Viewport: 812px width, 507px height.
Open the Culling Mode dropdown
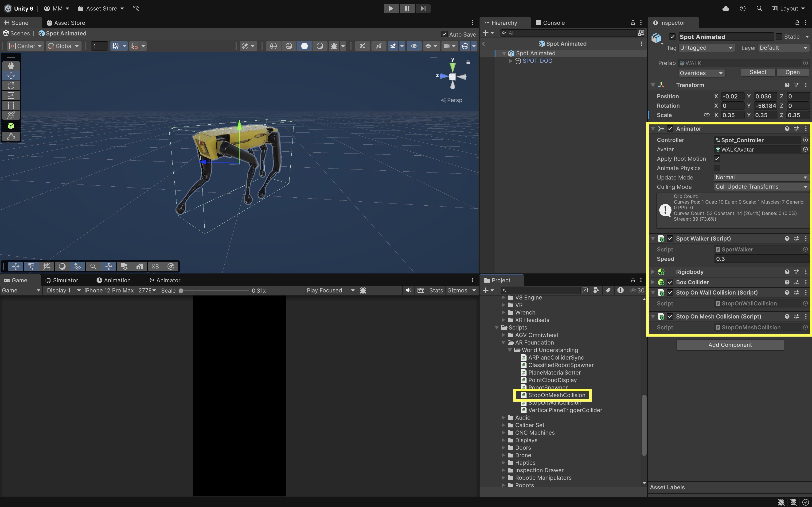[x=760, y=187]
